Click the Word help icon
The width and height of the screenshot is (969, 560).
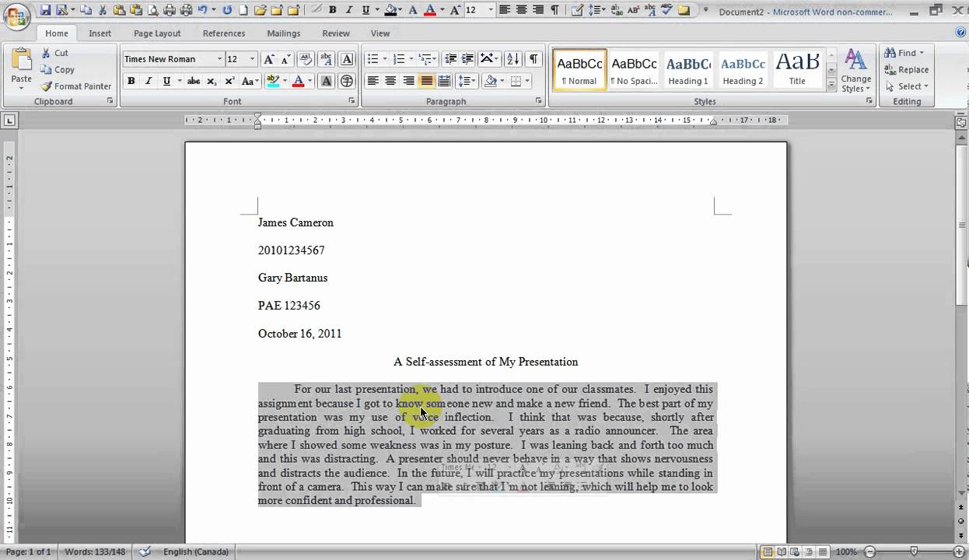(x=960, y=33)
